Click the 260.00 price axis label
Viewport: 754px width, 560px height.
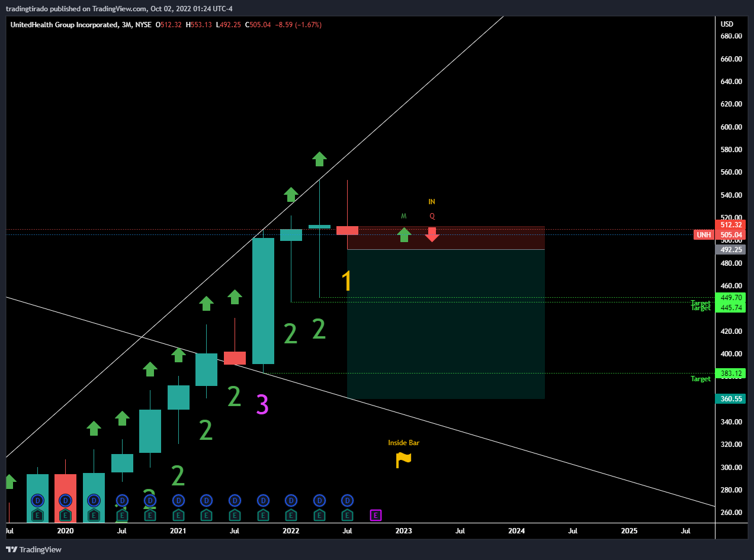(731, 513)
